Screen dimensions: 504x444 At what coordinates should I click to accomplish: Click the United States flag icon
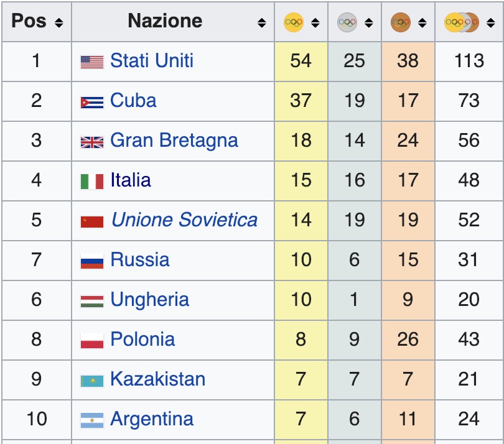coord(92,62)
